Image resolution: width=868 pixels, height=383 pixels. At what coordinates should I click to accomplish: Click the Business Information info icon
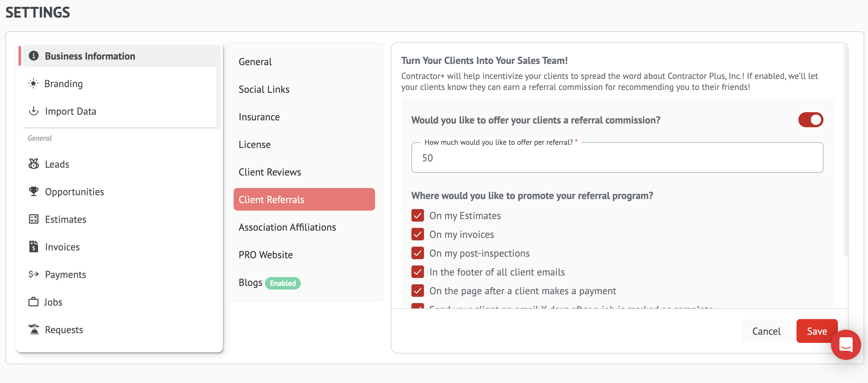coord(34,55)
